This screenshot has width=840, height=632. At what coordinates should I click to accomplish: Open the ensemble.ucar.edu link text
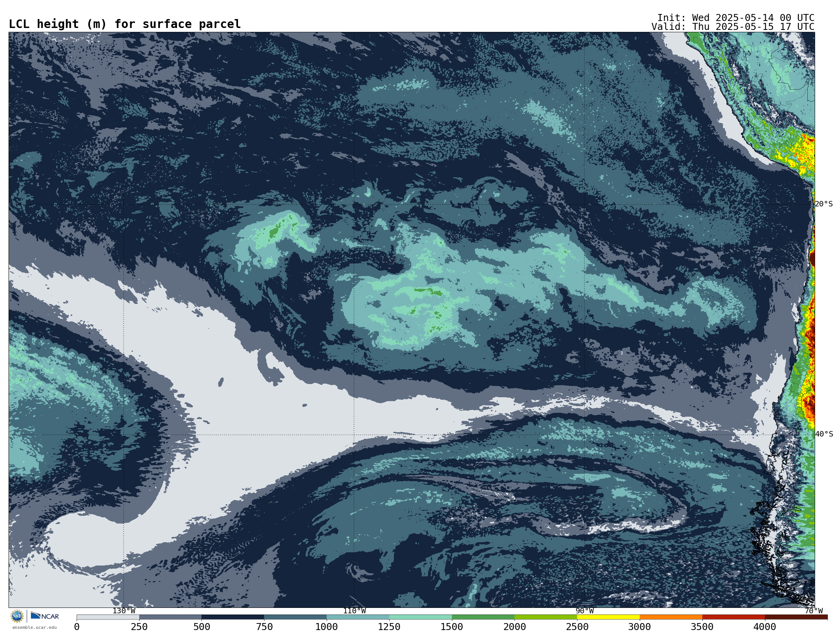tap(35, 627)
